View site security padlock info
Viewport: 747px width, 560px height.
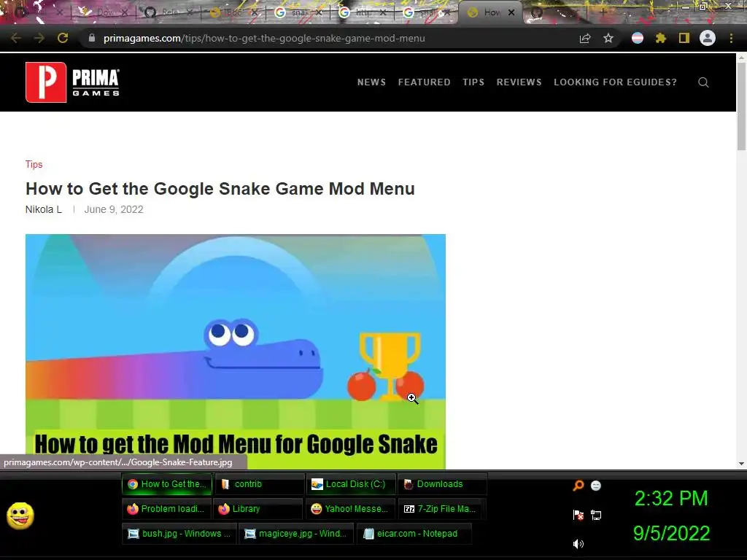click(x=92, y=38)
